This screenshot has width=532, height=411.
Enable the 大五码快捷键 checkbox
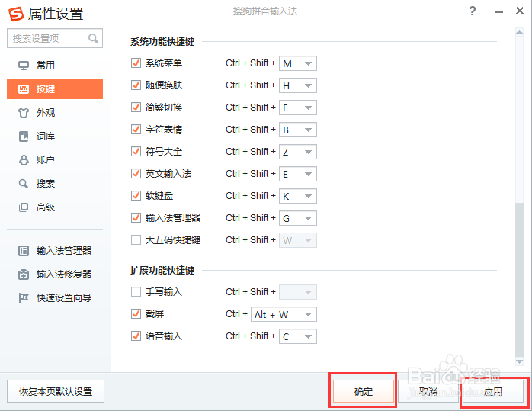[x=136, y=240]
